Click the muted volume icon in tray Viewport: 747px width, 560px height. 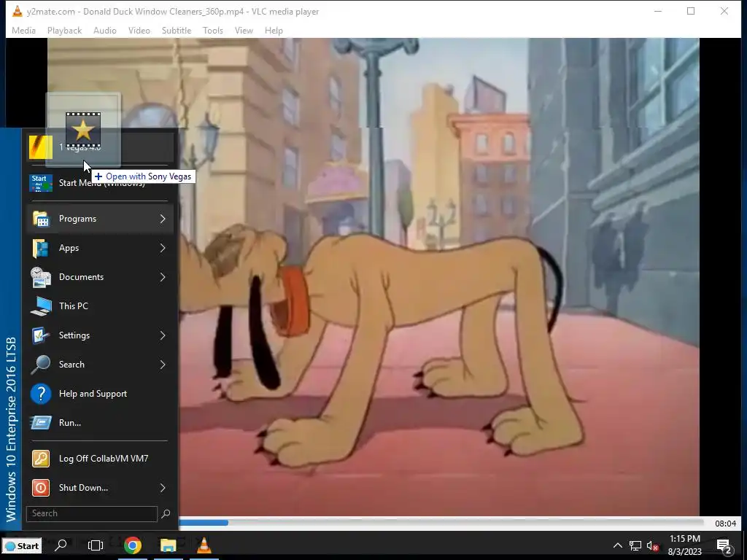click(x=653, y=545)
